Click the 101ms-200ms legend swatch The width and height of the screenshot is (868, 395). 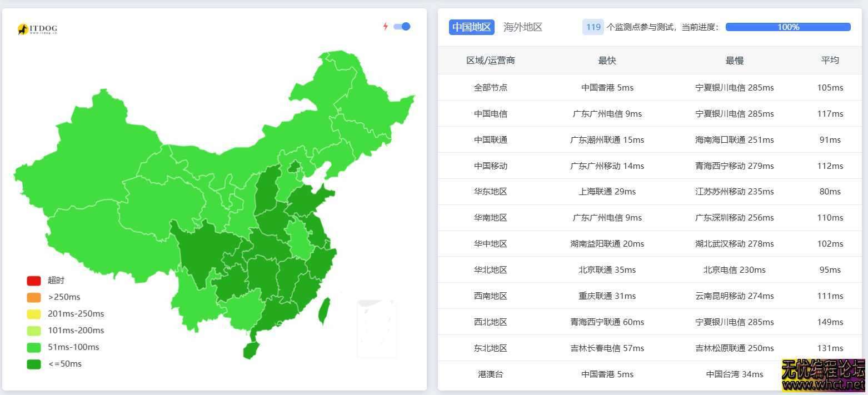(34, 331)
